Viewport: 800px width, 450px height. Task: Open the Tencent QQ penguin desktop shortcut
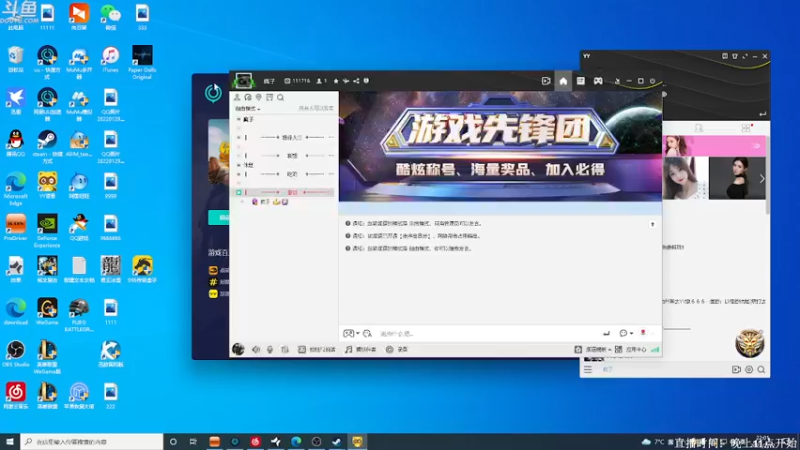coord(16,143)
